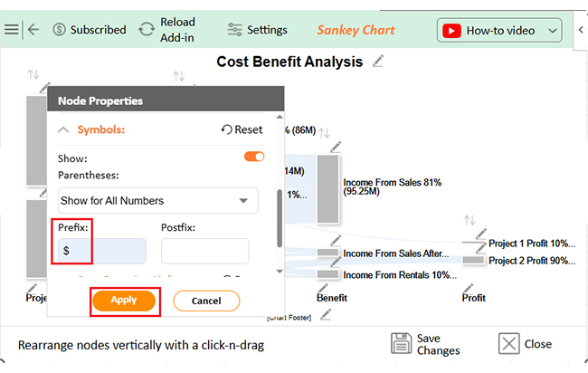The width and height of the screenshot is (588, 373).
Task: Click inside the Postfix input field
Action: pos(205,251)
